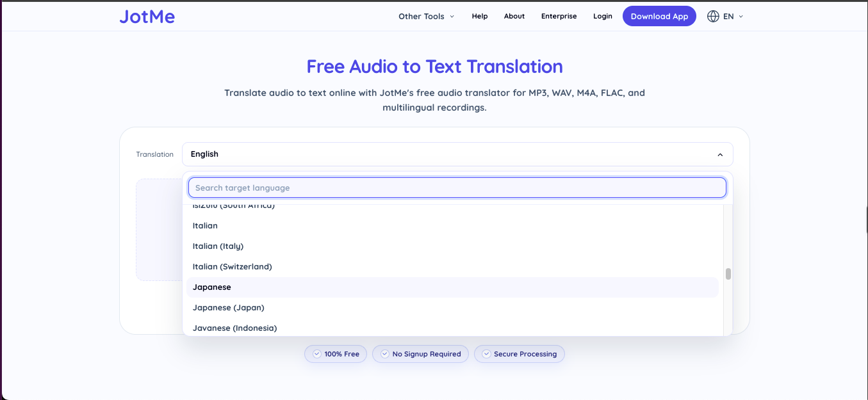868x400 pixels.
Task: Click the up chevron in the English field
Action: pos(720,155)
